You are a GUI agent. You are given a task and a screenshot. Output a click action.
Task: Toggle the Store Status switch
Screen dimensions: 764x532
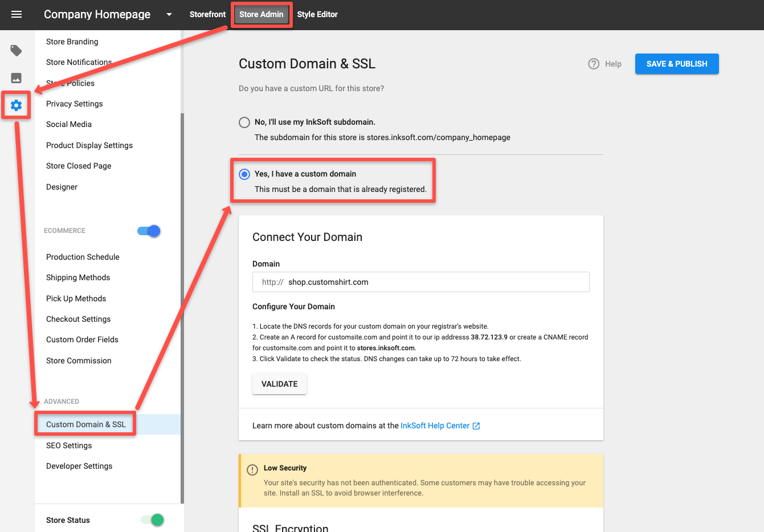coord(153,519)
